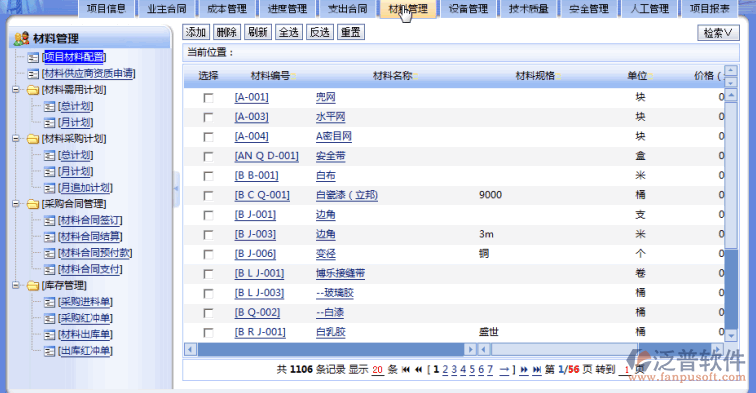
Task: Click the 材料供应商资质申请 page icon
Action: point(33,74)
